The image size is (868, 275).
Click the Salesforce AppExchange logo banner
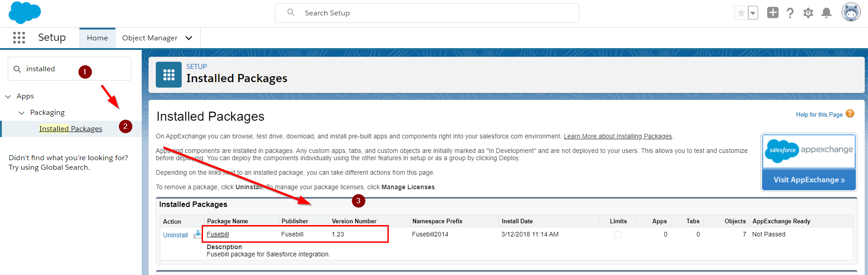(x=809, y=151)
